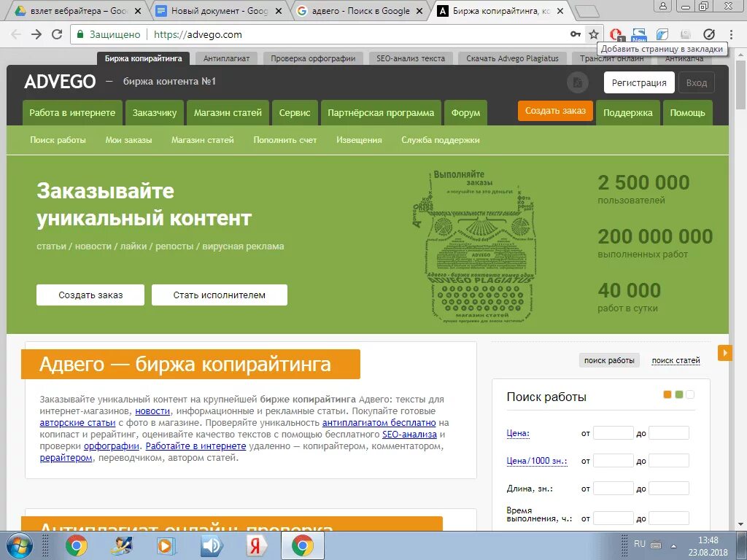Open Chrome three-dot menu
This screenshot has width=747, height=560.
[731, 34]
